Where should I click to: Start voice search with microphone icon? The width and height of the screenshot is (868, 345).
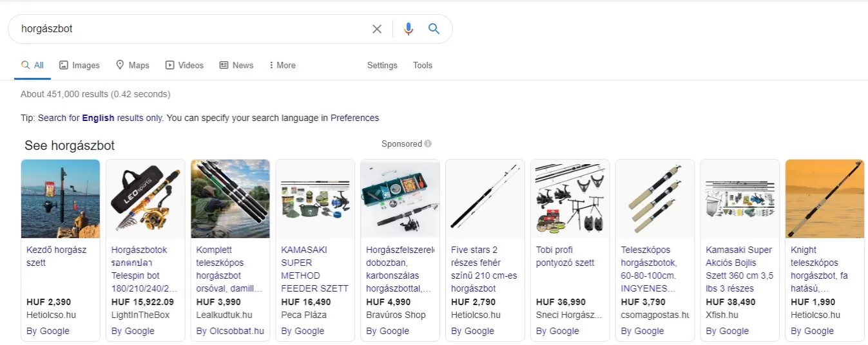(408, 29)
